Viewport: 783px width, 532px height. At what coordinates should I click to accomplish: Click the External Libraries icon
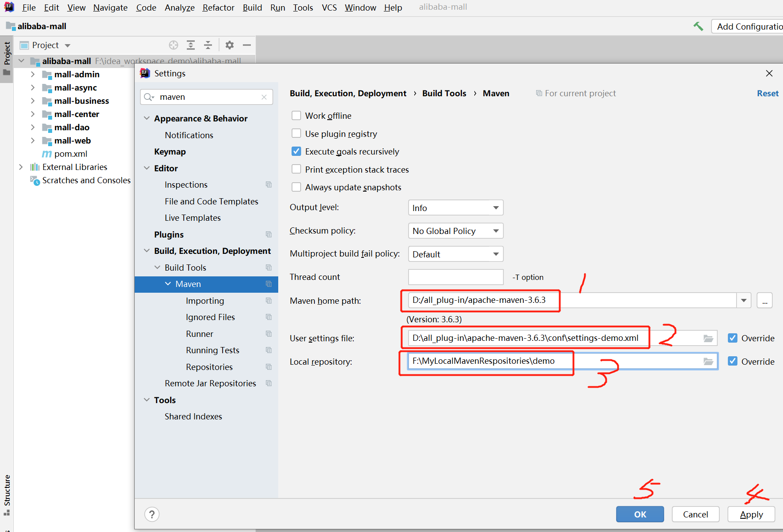(x=34, y=167)
